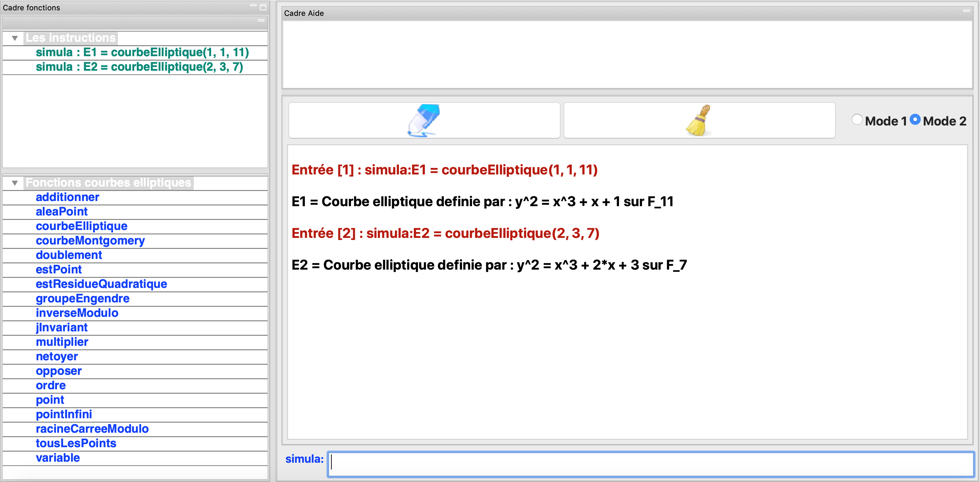The width and height of the screenshot is (980, 482).
Task: Choose the courbeMontgomery function
Action: (x=90, y=240)
